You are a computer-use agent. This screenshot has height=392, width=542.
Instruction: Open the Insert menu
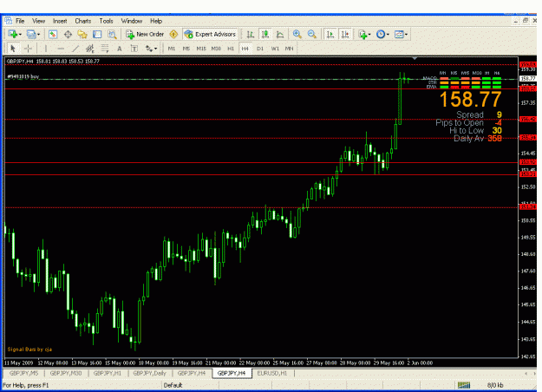(60, 21)
